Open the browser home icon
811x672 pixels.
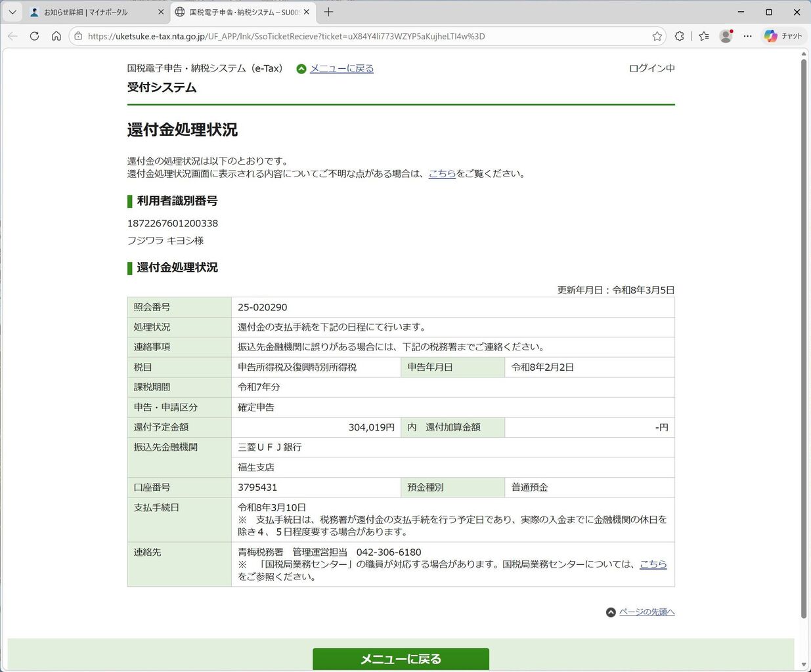tap(56, 36)
